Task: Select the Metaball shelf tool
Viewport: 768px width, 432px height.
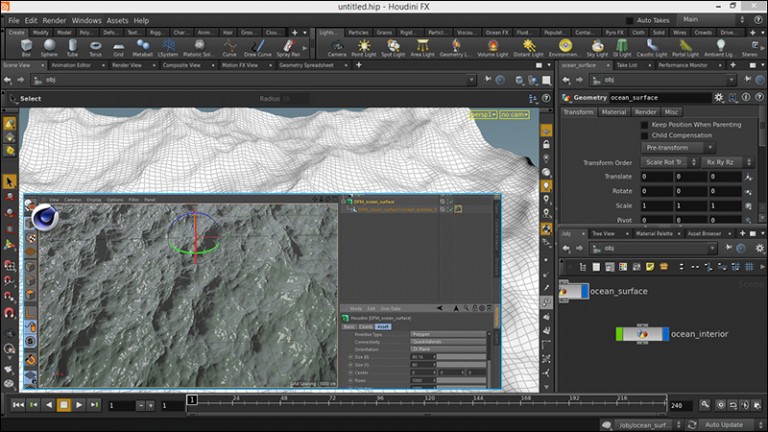Action: pos(143,48)
